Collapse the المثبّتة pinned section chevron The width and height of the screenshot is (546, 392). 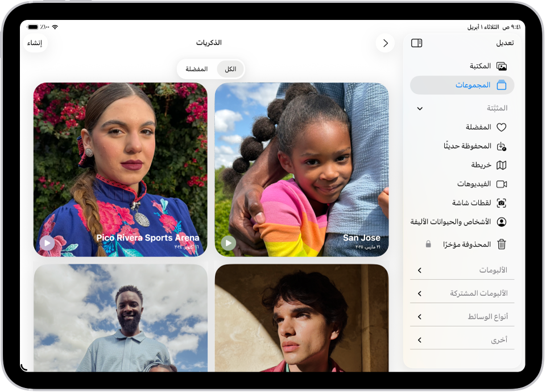420,108
